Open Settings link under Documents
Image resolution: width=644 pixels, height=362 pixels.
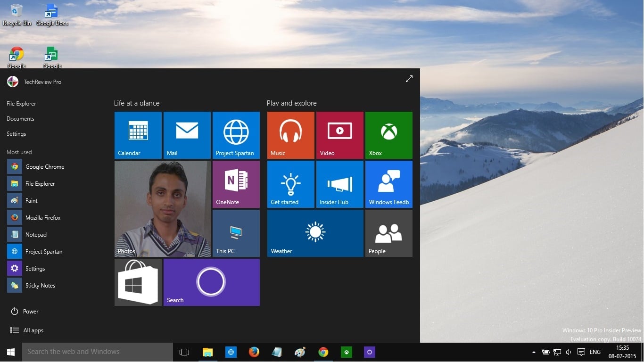pos(16,134)
